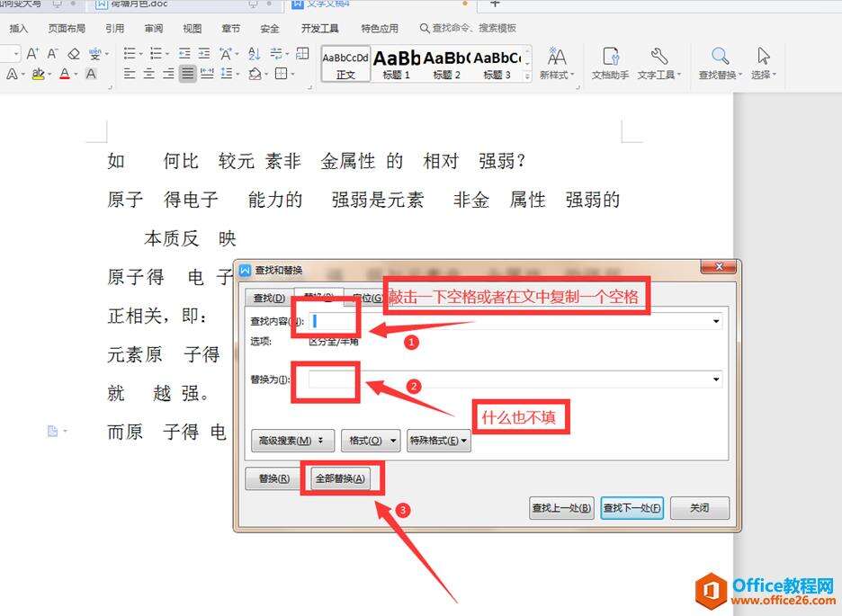Open bullet list style dropdown arrow

(x=140, y=54)
